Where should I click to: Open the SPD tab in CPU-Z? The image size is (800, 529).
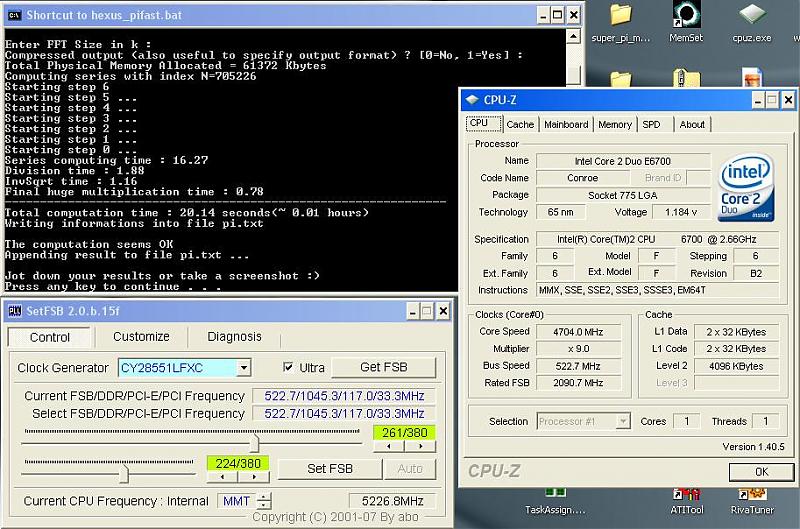point(651,124)
